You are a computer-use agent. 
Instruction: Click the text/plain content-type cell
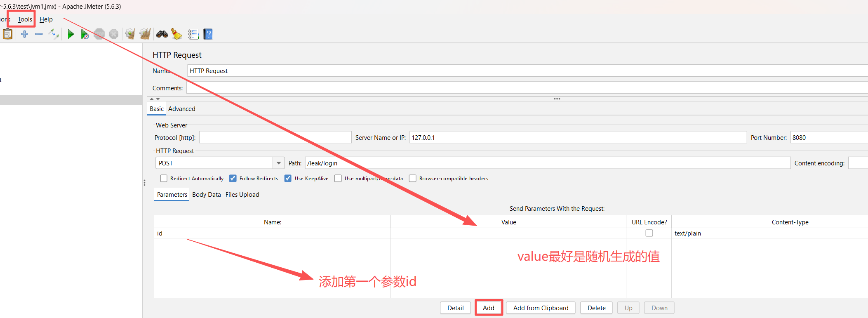(769, 233)
